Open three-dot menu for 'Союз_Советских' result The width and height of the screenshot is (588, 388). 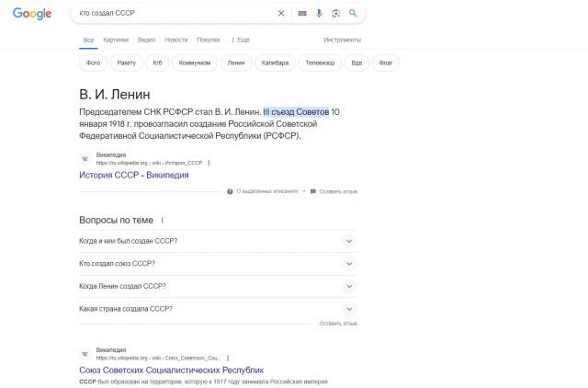(228, 358)
